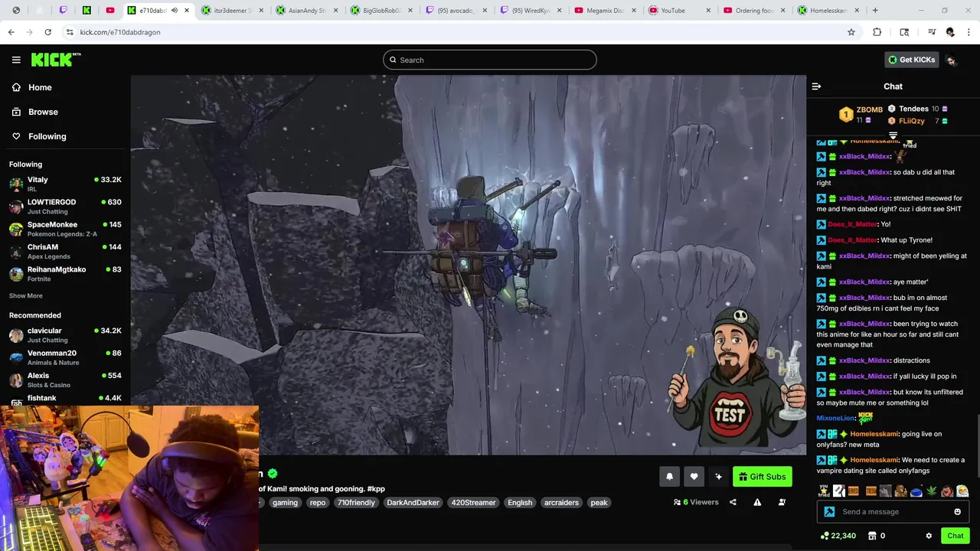Open the user profile avatar menu
This screenshot has width=980, height=551.
951,60
